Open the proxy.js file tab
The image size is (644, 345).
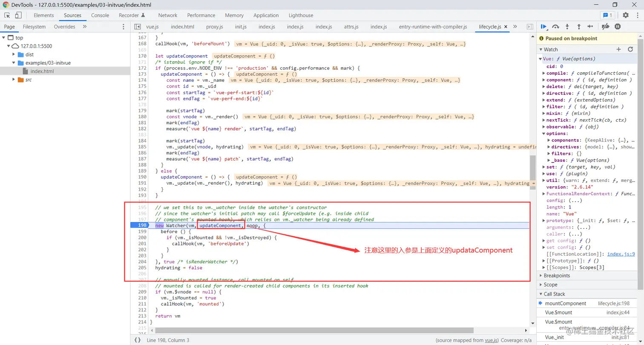coord(215,26)
